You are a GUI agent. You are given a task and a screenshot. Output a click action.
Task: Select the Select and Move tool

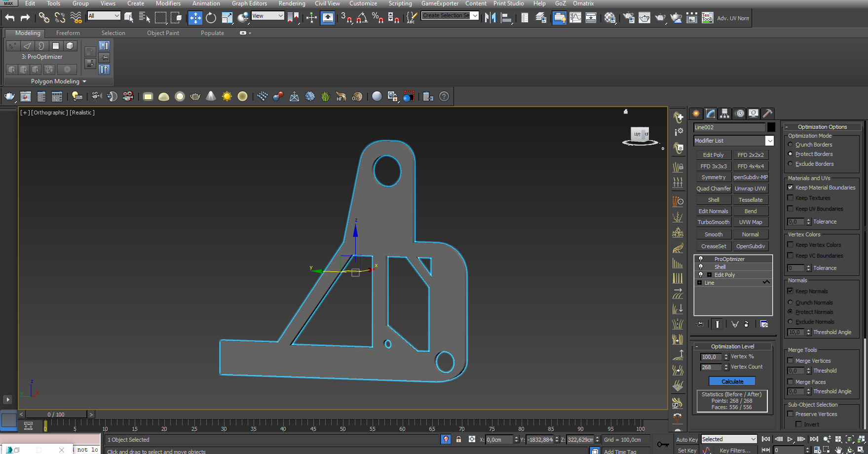195,18
